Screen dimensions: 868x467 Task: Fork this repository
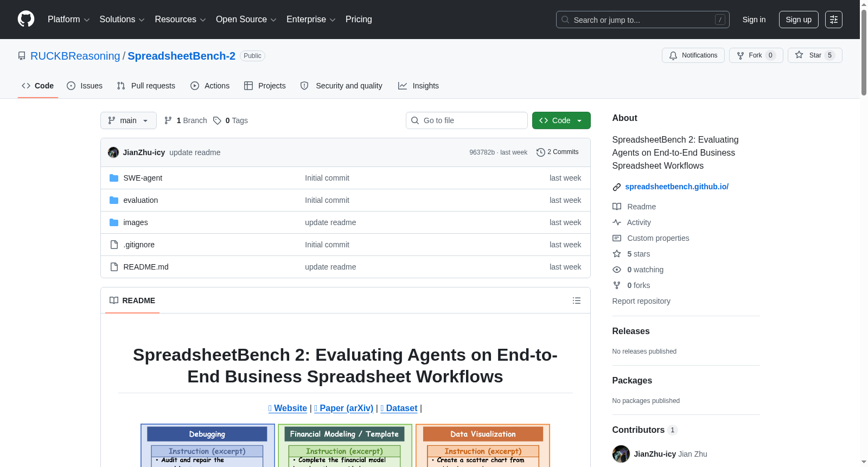click(756, 55)
